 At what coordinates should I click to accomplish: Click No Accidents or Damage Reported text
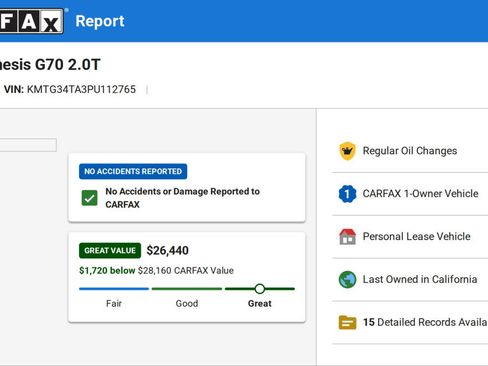183,198
